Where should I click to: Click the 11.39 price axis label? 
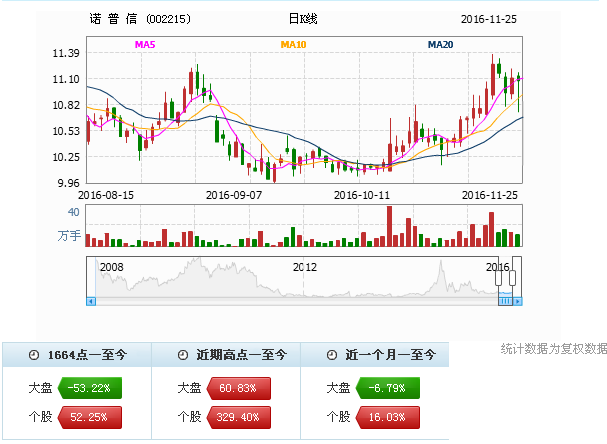(66, 53)
